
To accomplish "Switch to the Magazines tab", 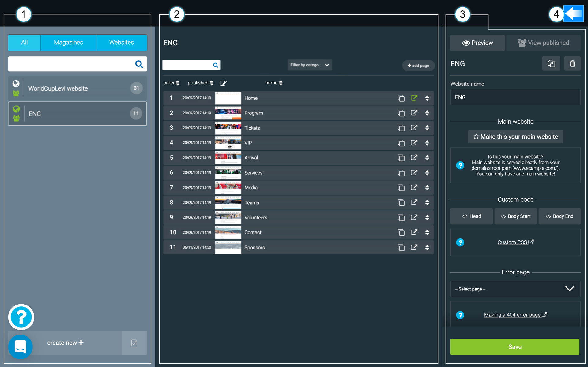I will point(68,43).
